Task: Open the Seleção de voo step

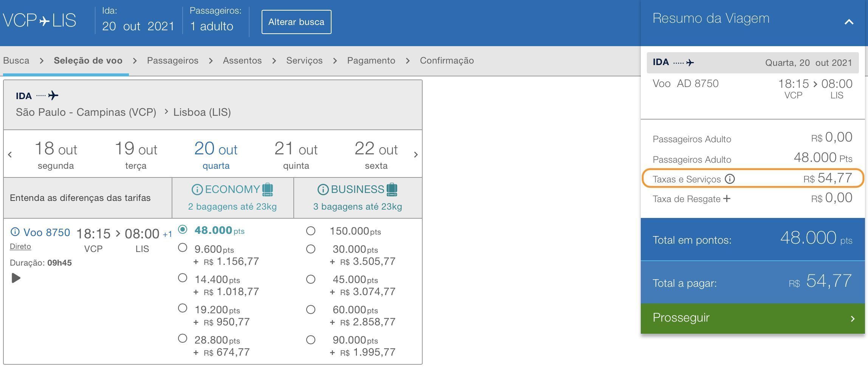Action: click(88, 61)
